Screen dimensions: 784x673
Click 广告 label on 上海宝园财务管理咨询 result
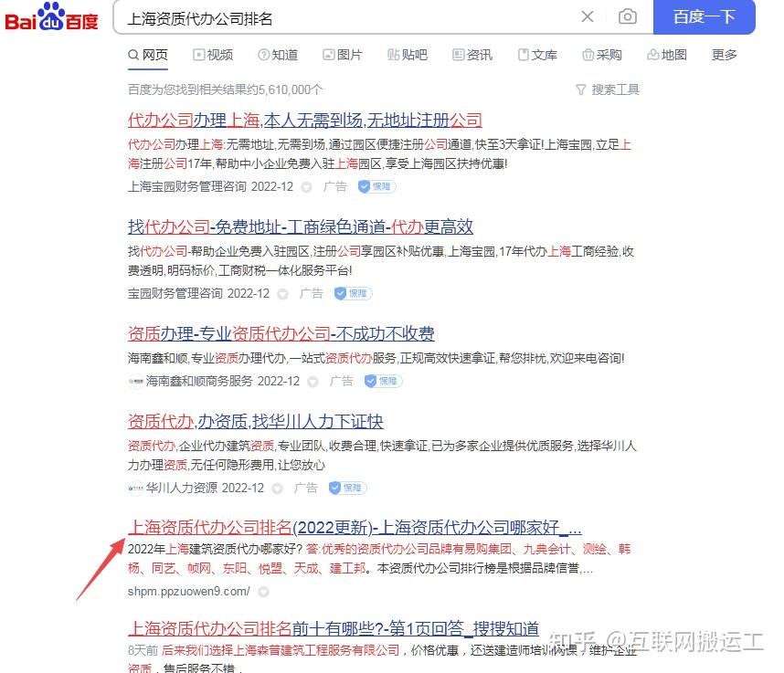point(335,187)
